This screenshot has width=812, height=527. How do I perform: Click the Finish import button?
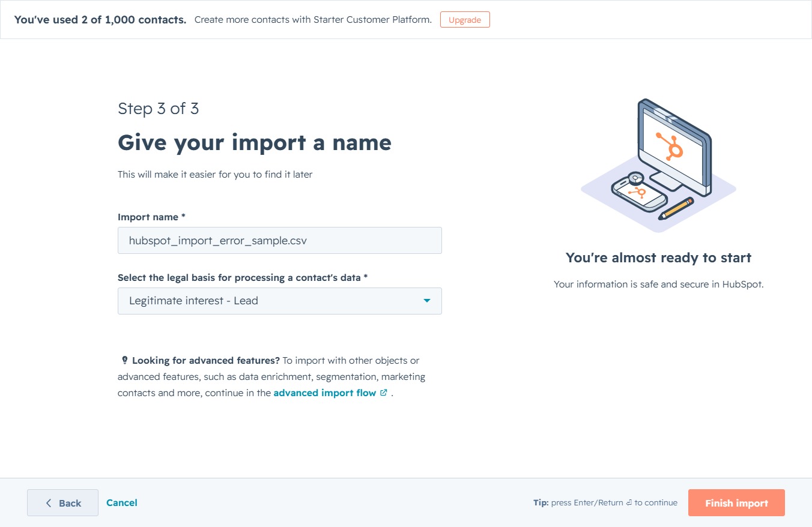tap(736, 503)
